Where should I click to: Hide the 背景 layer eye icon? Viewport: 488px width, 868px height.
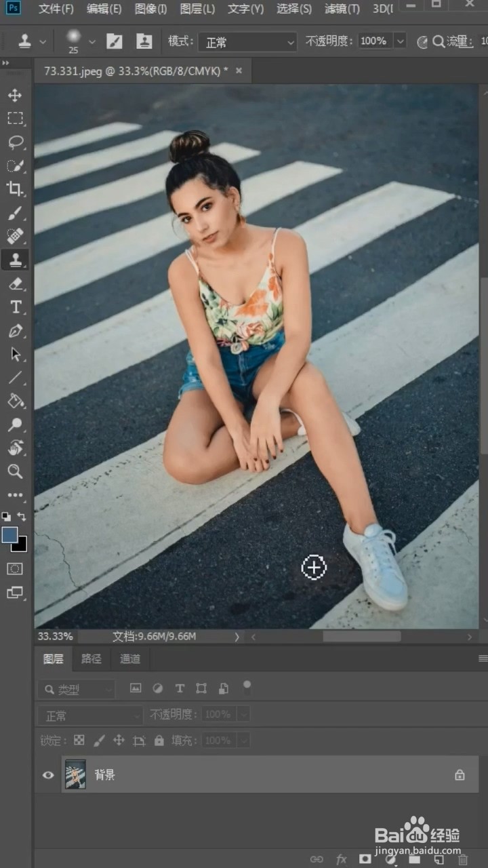pos(48,774)
